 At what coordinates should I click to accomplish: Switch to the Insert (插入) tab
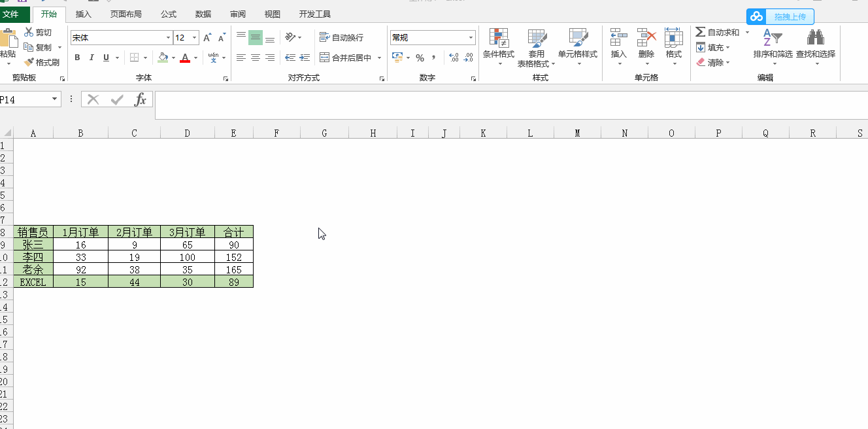(84, 14)
